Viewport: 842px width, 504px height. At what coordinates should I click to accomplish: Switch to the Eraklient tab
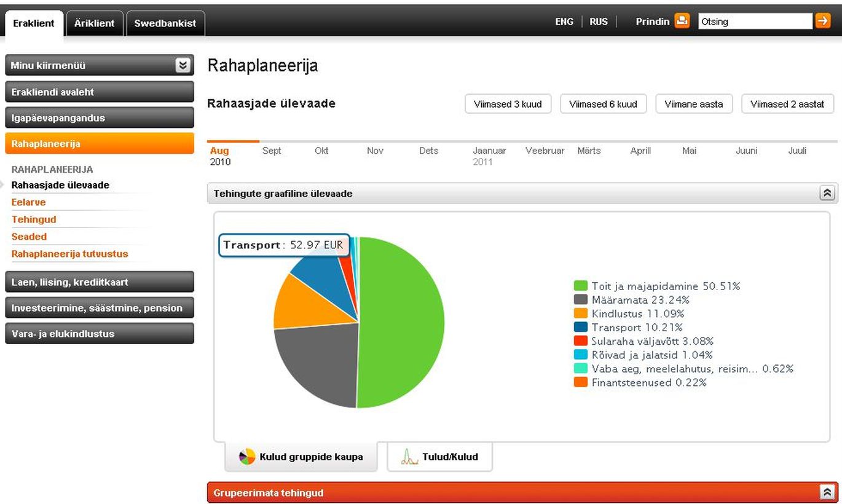(x=34, y=23)
